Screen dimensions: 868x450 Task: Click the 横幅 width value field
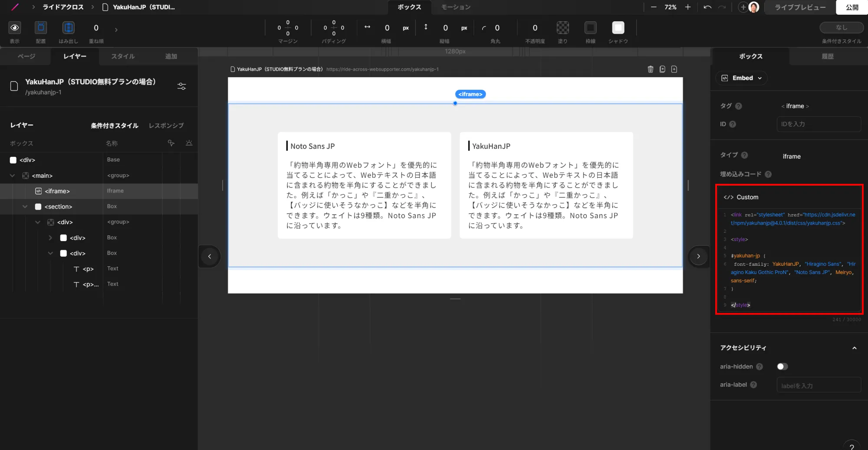(387, 28)
